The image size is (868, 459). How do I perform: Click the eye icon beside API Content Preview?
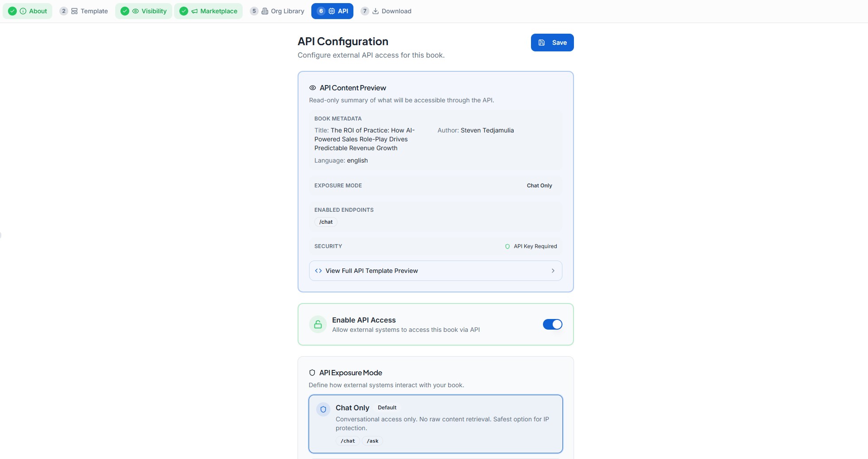pyautogui.click(x=313, y=88)
